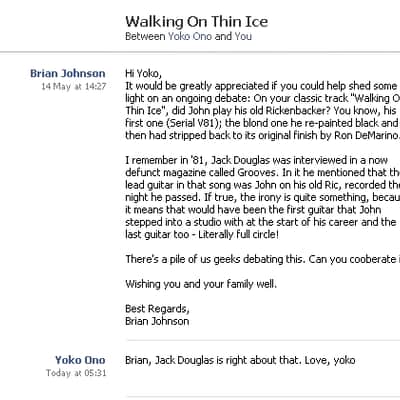Image resolution: width=400 pixels, height=400 pixels.
Task: Click the '14 May at 14:27' timestamp
Action: 74,86
